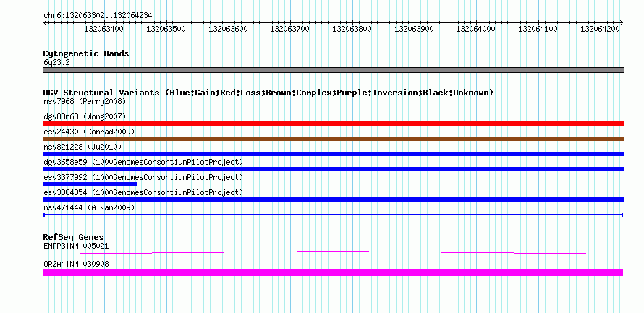This screenshot has width=644, height=313.
Task: Click the right arrowhead of the ruler
Action: tap(622, 22)
